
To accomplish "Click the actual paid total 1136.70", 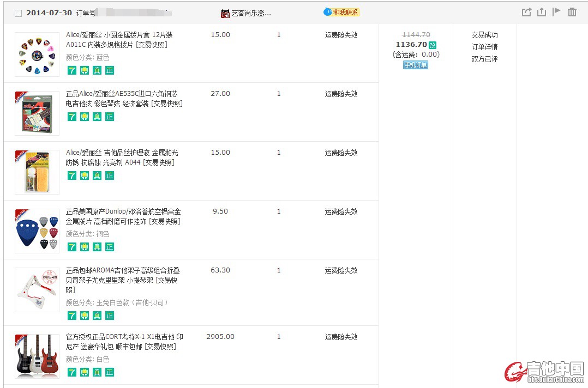I will point(411,45).
